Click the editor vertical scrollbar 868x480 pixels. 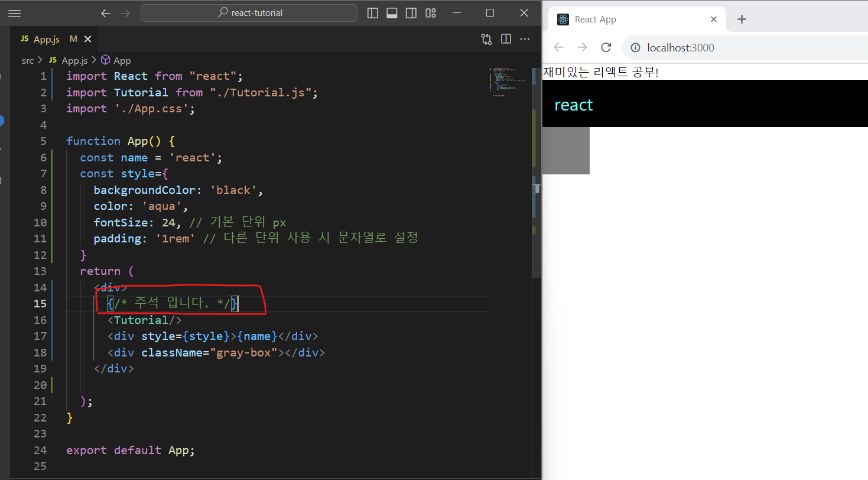click(x=537, y=171)
